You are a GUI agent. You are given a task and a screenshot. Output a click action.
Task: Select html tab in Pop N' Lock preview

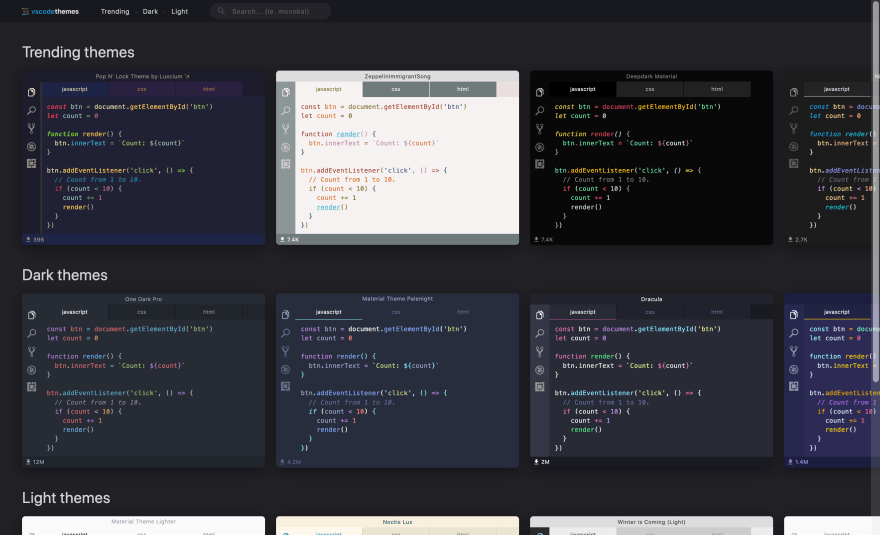pyautogui.click(x=209, y=89)
